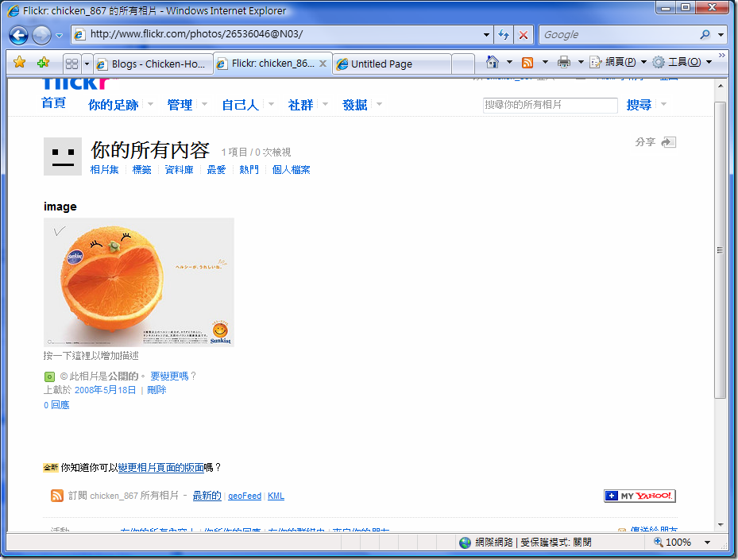Open the 100% zoom level control
The image size is (738, 560).
tap(681, 543)
